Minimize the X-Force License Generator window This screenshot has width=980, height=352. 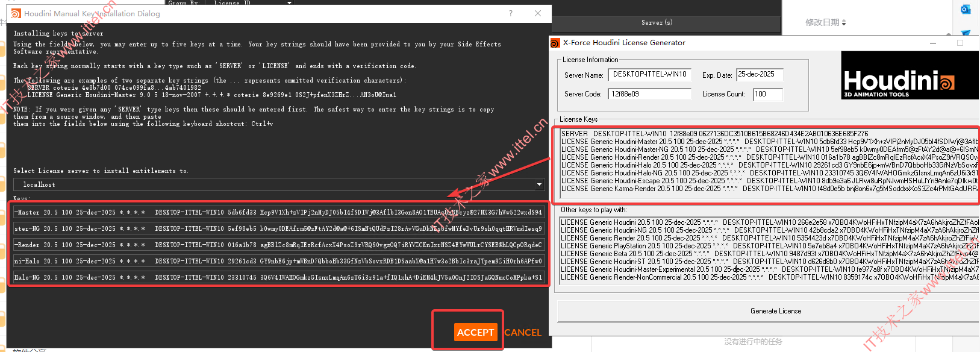[x=933, y=43]
